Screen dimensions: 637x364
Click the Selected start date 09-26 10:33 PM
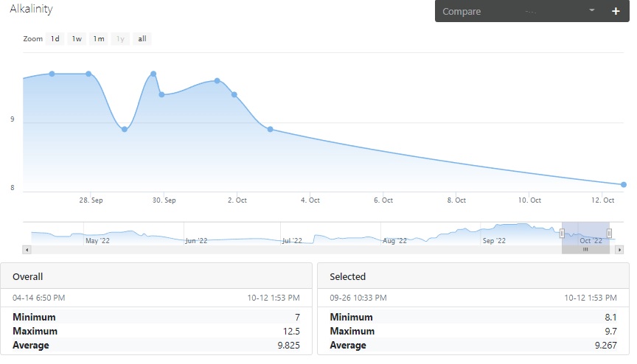(x=358, y=298)
